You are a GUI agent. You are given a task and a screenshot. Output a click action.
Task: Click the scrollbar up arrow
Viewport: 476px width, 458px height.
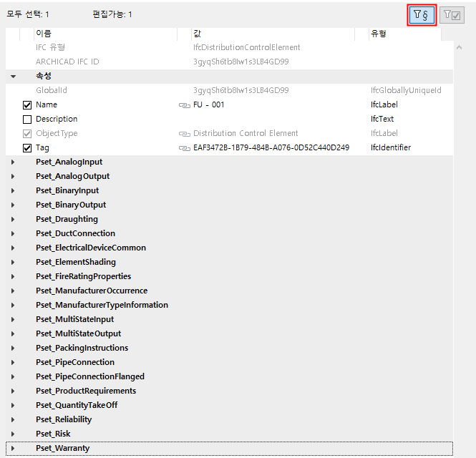459,47
